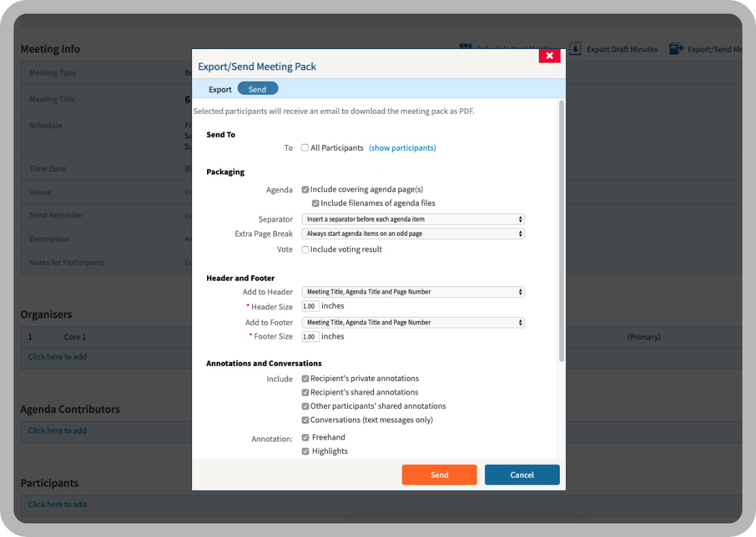Enable Include voting result checkbox

click(x=305, y=249)
